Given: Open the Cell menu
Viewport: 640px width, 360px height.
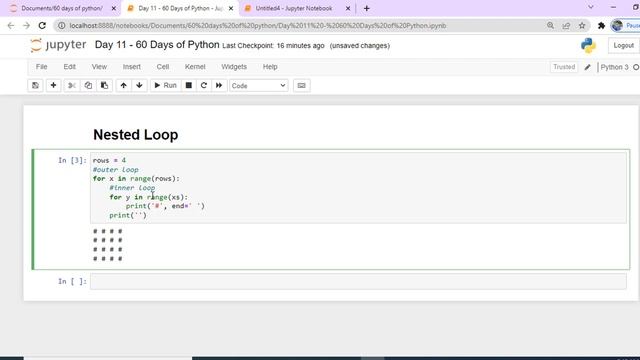Looking at the screenshot, I should 163,67.
